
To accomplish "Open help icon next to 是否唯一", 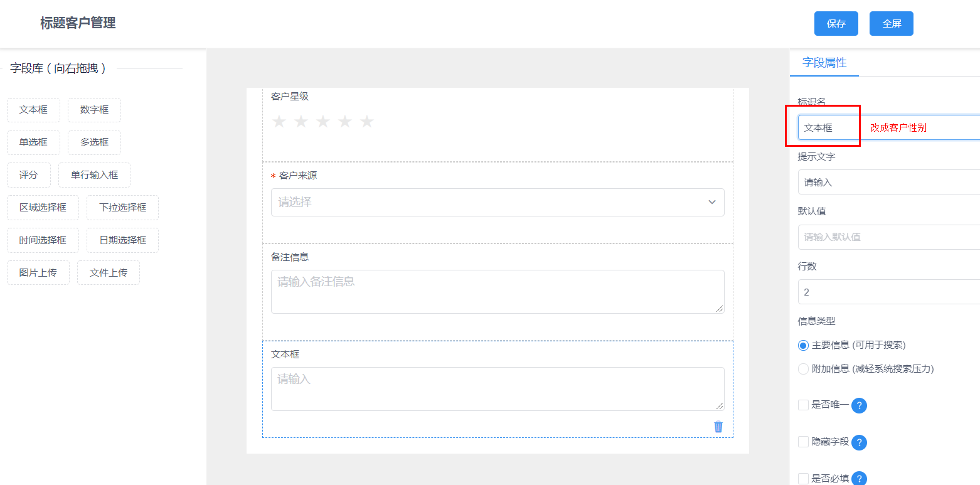I will [859, 405].
